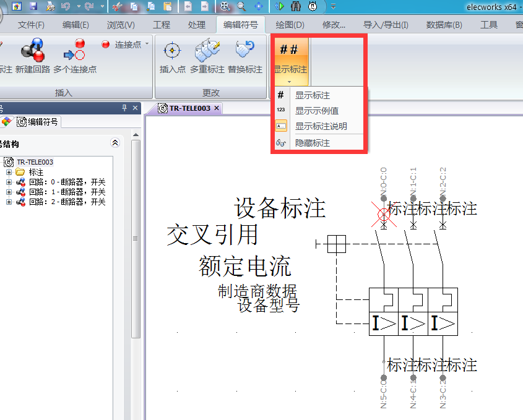Viewport: 523px width, 420px height.
Task: Click the zoom extents magnifier icon
Action: point(225,6)
